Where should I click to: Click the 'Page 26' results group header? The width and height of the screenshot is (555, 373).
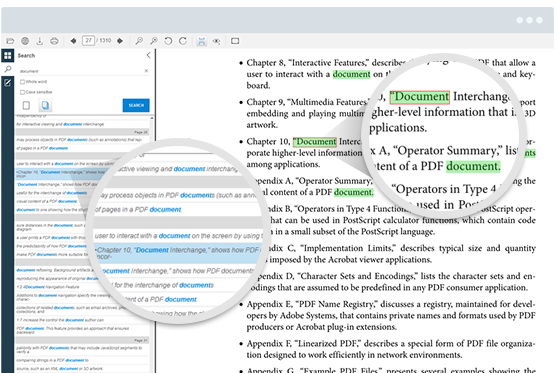pyautogui.click(x=82, y=132)
